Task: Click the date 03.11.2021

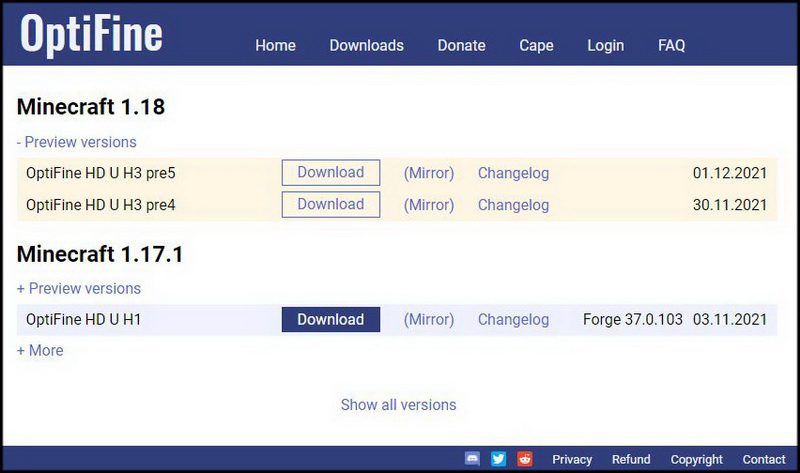Action: coord(730,319)
